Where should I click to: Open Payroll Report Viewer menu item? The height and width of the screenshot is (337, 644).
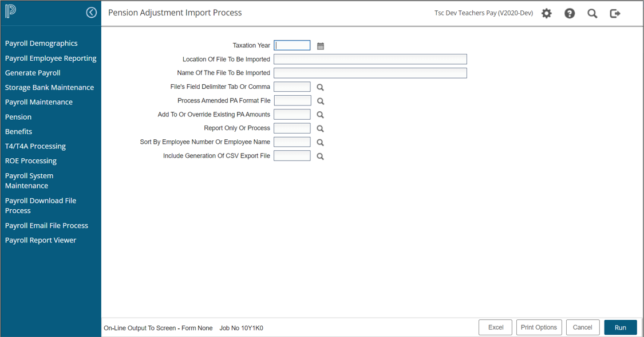41,240
